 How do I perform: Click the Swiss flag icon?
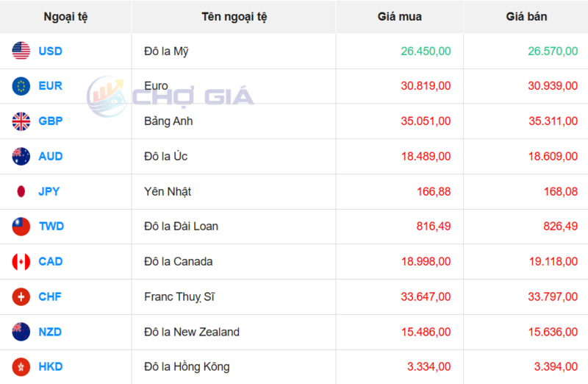[21, 296]
